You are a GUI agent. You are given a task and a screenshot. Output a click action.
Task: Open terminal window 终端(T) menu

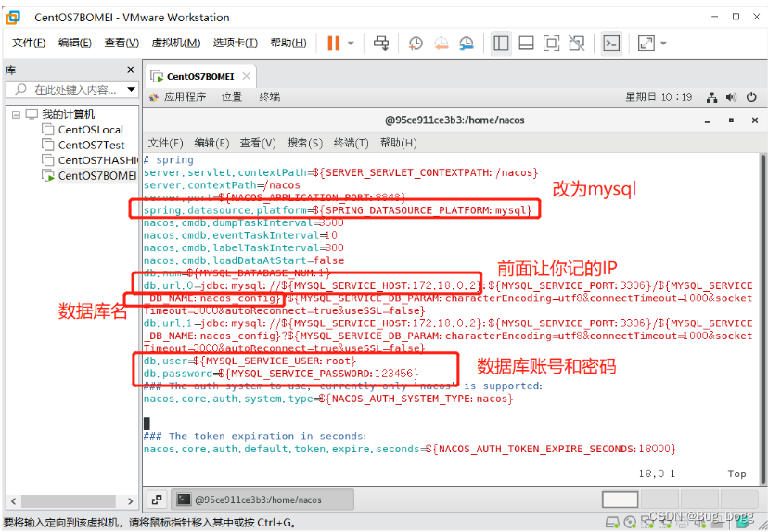pyautogui.click(x=352, y=143)
